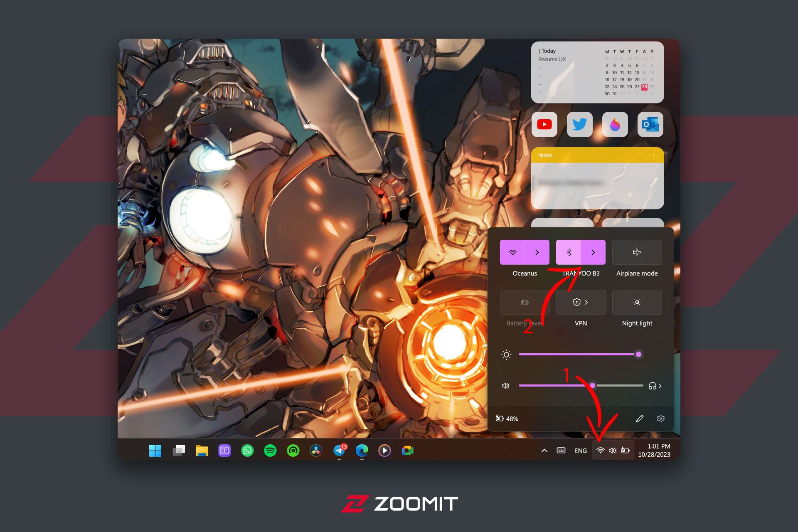Image resolution: width=798 pixels, height=532 pixels.
Task: Toggle Airplane mode button
Action: pos(636,252)
